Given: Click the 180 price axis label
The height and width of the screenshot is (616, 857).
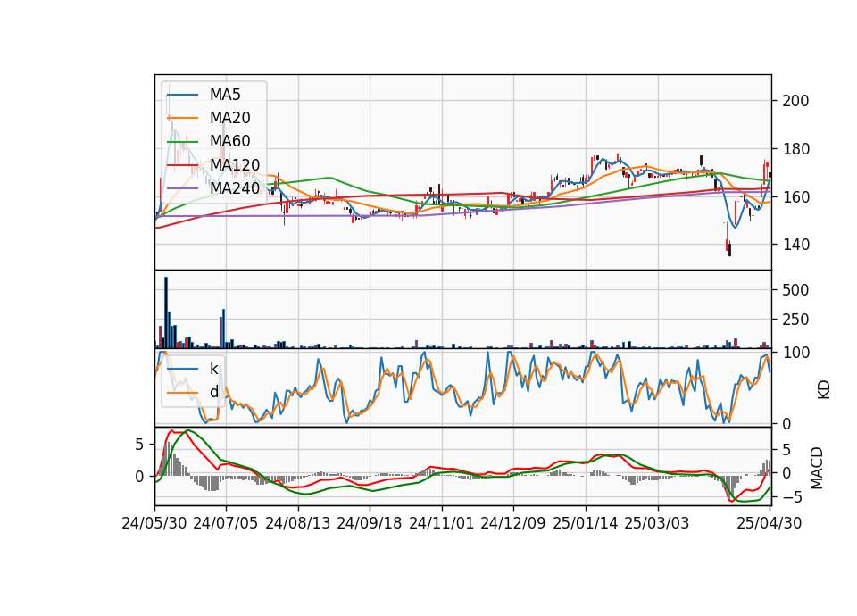Looking at the screenshot, I should tap(795, 149).
